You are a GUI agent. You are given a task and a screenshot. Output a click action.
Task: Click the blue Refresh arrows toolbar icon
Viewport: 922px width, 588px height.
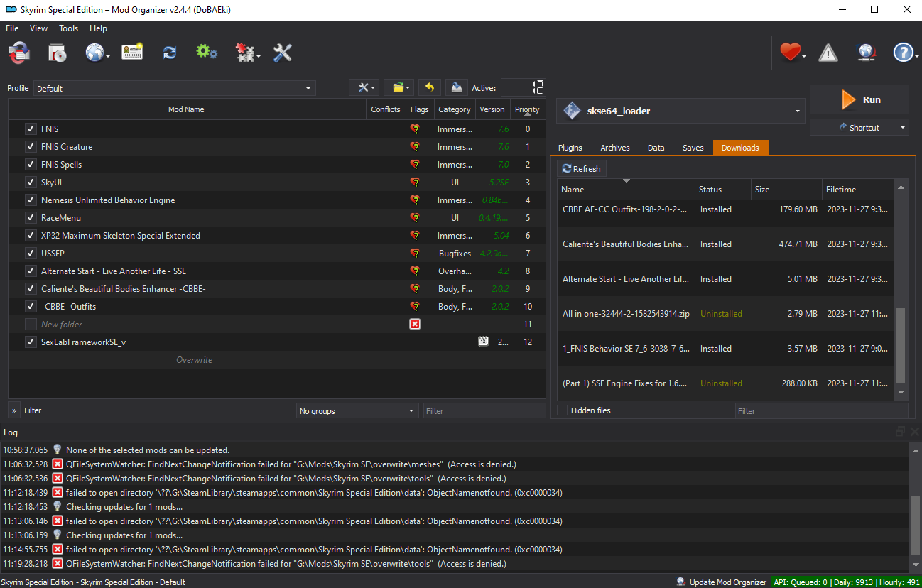(x=170, y=53)
